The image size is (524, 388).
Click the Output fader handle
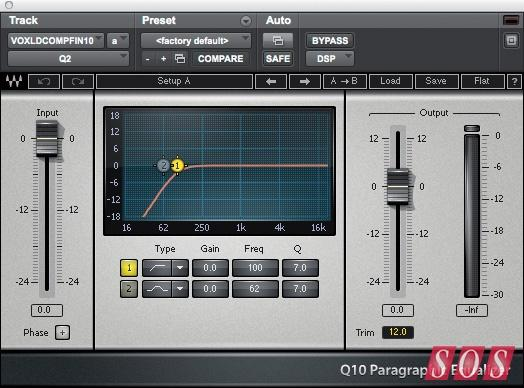tap(398, 186)
